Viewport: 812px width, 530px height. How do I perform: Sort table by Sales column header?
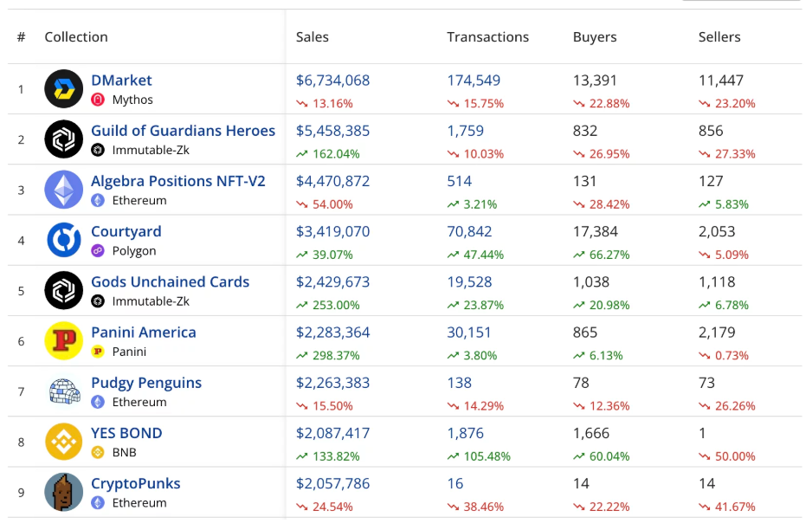coord(313,37)
